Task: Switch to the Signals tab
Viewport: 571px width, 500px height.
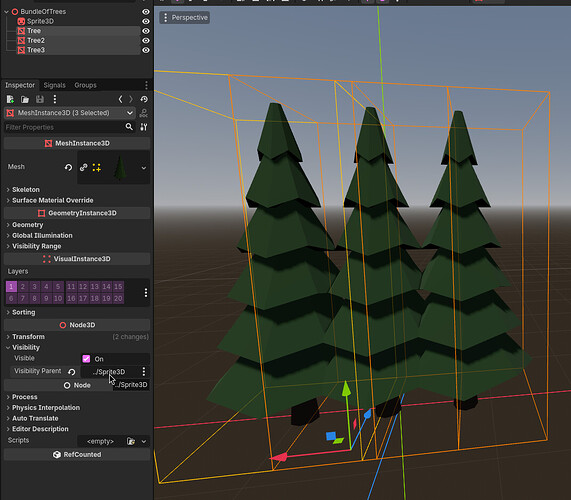Action: [x=54, y=85]
